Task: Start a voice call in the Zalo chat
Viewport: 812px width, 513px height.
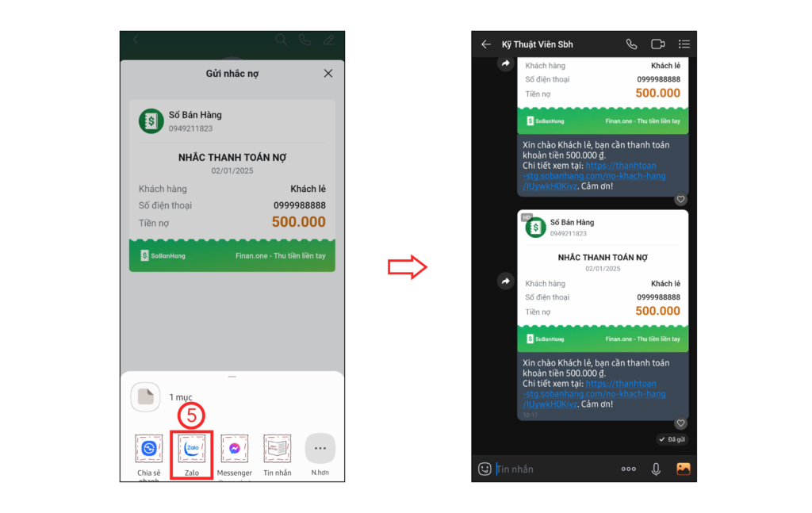Action: point(631,44)
